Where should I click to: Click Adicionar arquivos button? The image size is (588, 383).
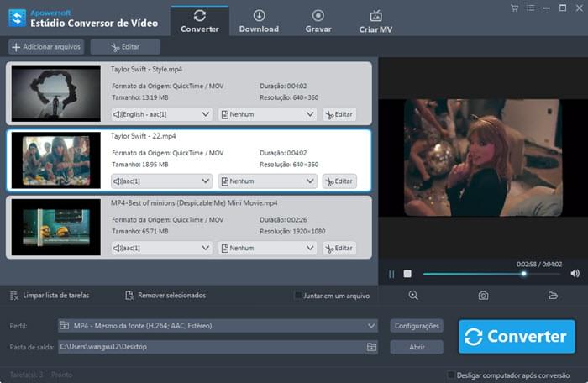[x=46, y=47]
